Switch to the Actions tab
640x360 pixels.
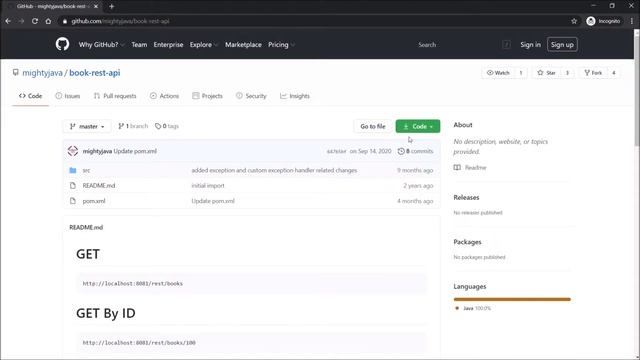click(164, 96)
